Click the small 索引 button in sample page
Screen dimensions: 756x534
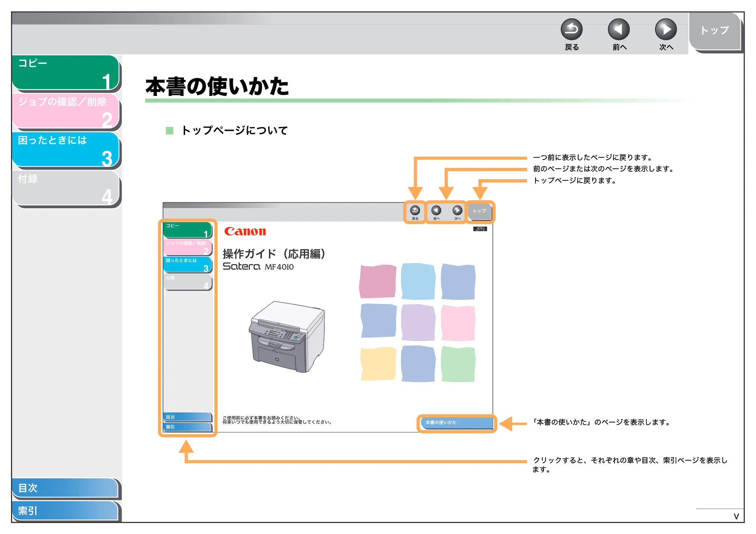[x=187, y=427]
